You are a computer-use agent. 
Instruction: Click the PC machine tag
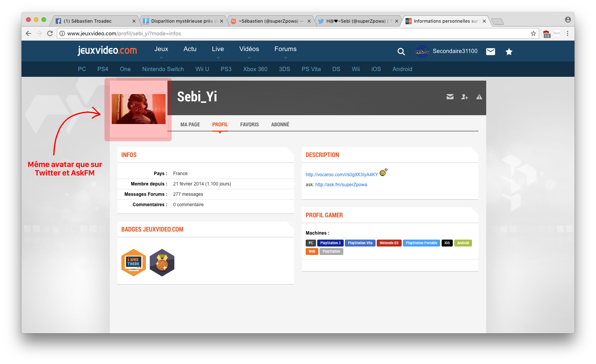coord(311,243)
